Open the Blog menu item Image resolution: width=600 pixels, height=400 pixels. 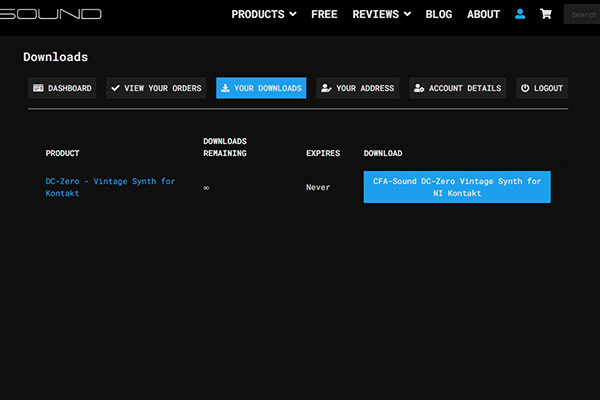pyautogui.click(x=439, y=14)
